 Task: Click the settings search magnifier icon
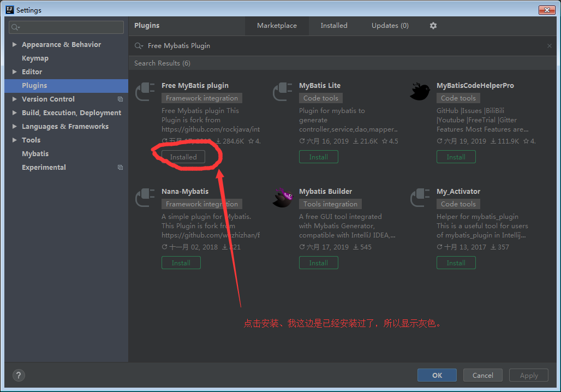[x=15, y=27]
